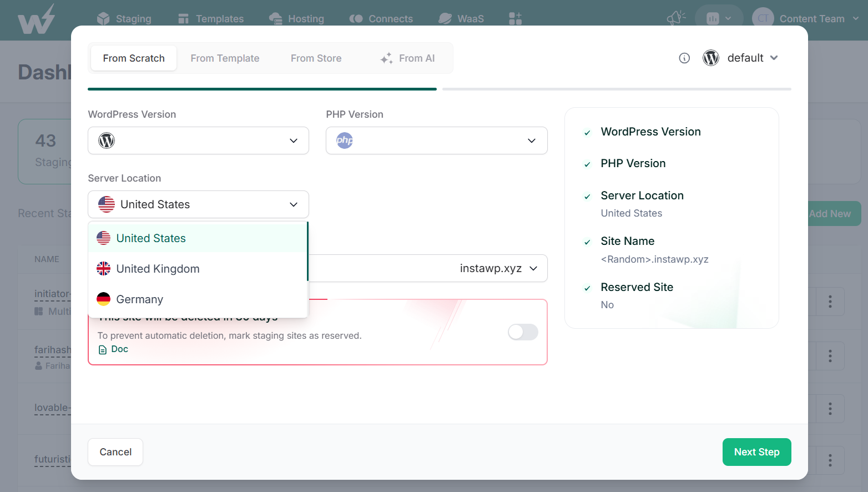Choose Germany from location list
Viewport: 868px width, 492px height.
pyautogui.click(x=198, y=299)
